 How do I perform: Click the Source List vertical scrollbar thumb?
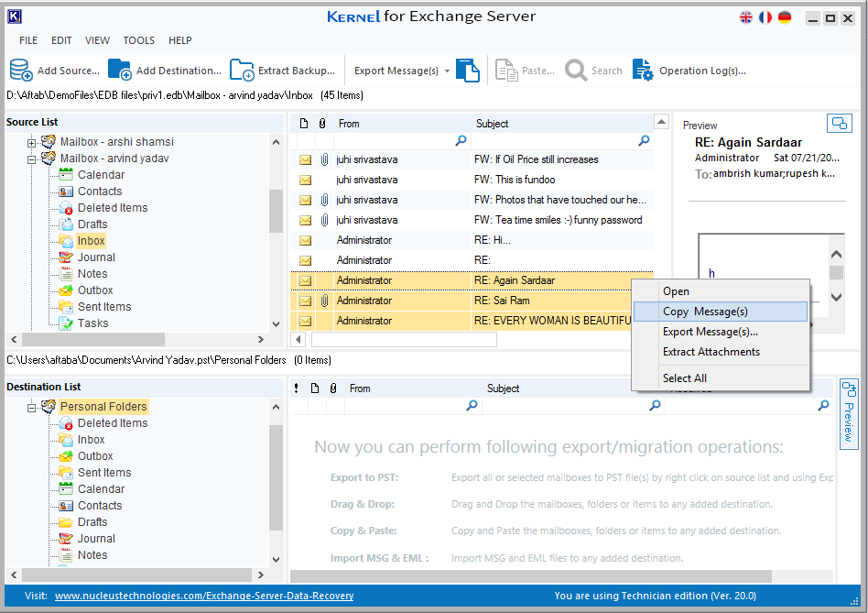[x=276, y=211]
